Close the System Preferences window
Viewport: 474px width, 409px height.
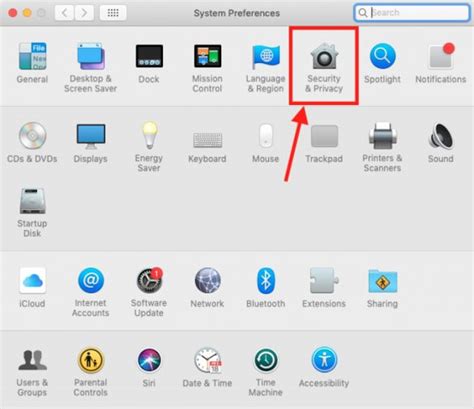click(x=13, y=13)
